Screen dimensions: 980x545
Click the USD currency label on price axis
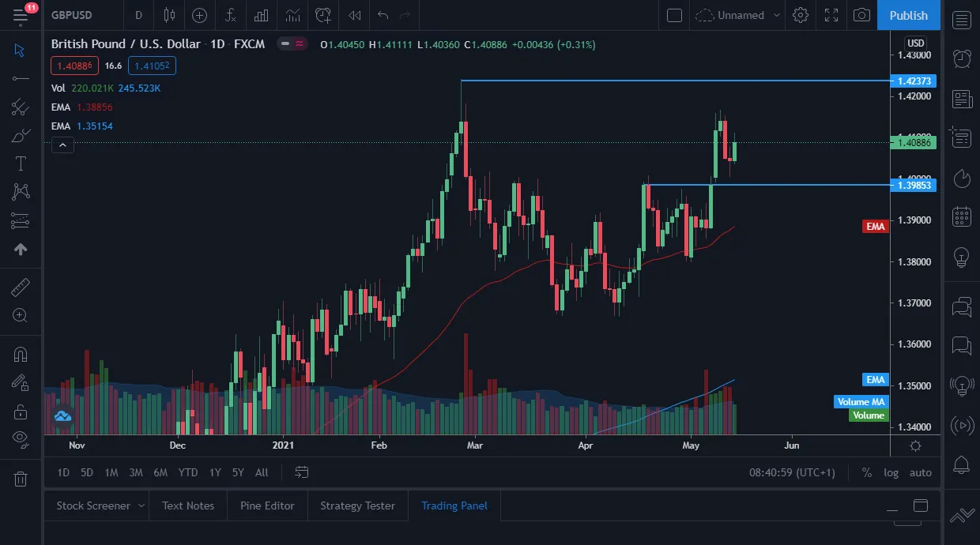tap(915, 43)
